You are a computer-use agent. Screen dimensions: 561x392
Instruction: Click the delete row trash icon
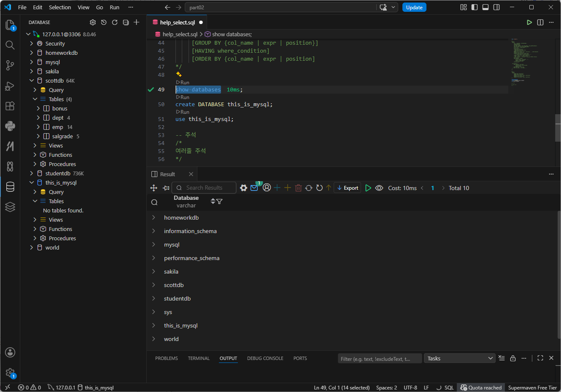298,188
